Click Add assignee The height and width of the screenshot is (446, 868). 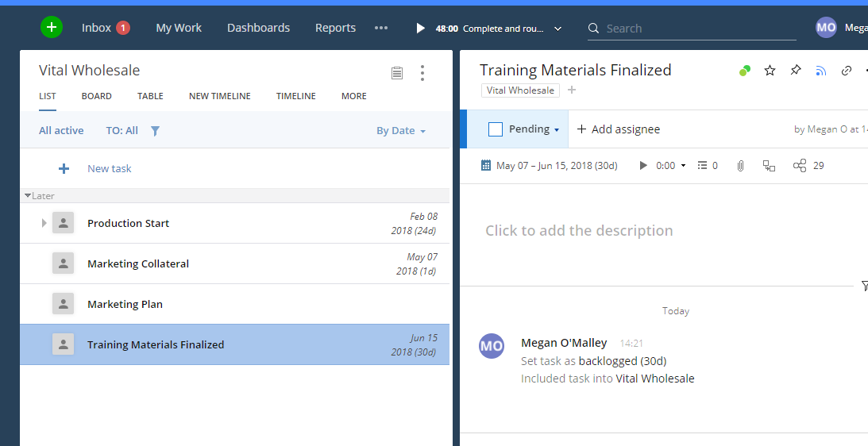click(618, 129)
